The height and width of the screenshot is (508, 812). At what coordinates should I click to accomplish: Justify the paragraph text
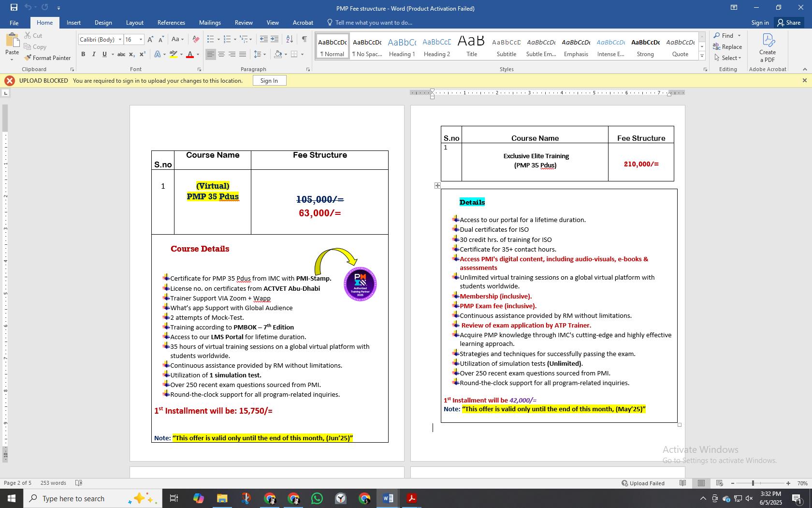(243, 54)
